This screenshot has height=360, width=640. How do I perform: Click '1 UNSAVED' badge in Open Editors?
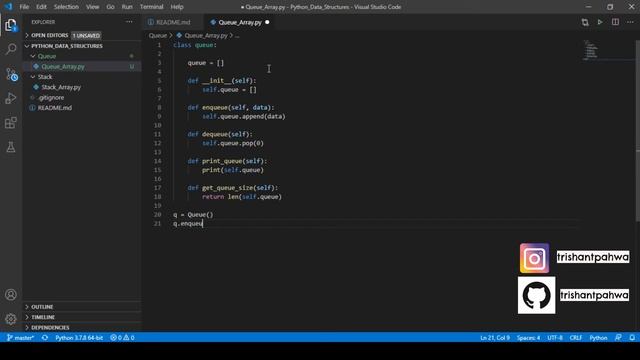click(86, 36)
